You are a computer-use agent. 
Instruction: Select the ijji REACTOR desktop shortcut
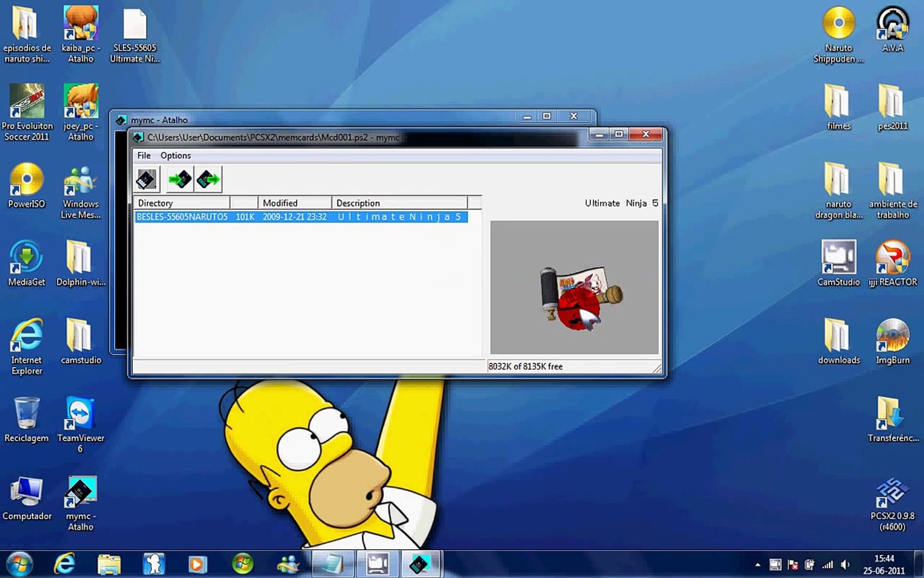pos(892,263)
